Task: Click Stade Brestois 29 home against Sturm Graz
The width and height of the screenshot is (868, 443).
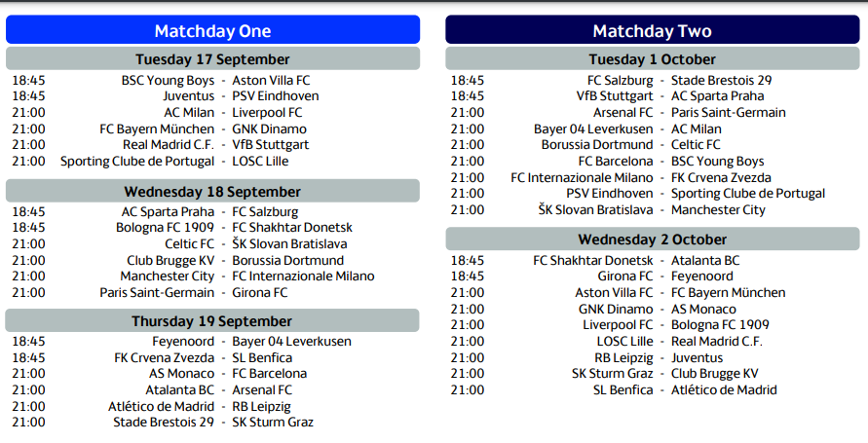Action: [164, 422]
